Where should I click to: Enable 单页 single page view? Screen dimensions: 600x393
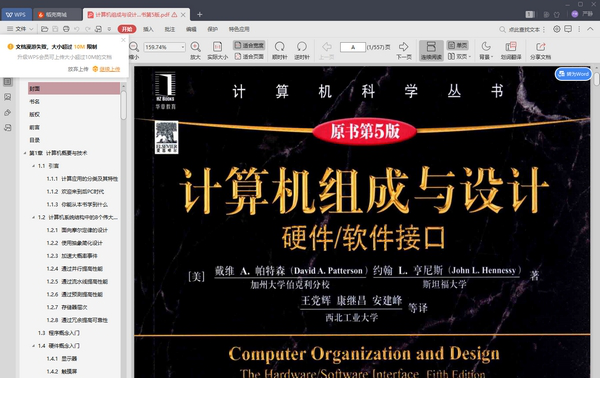[x=458, y=45]
